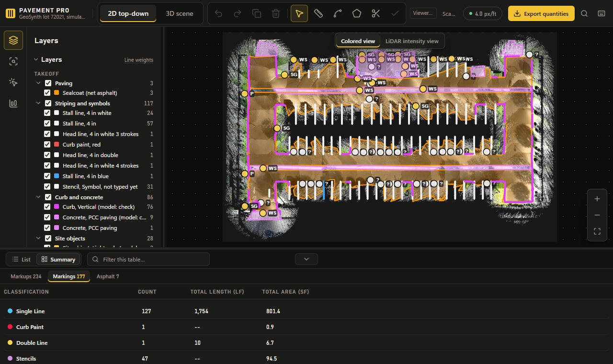Click the fit-to-screen frame icon
The height and width of the screenshot is (364, 613).
[597, 231]
